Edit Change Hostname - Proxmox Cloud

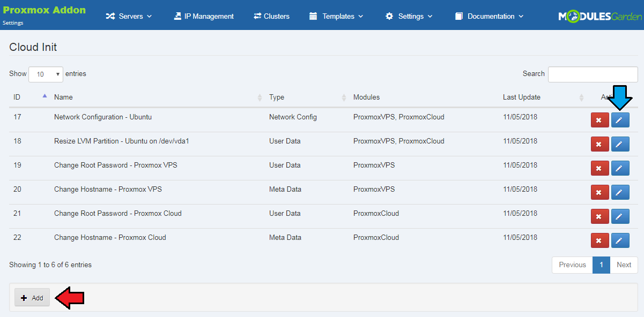point(620,240)
